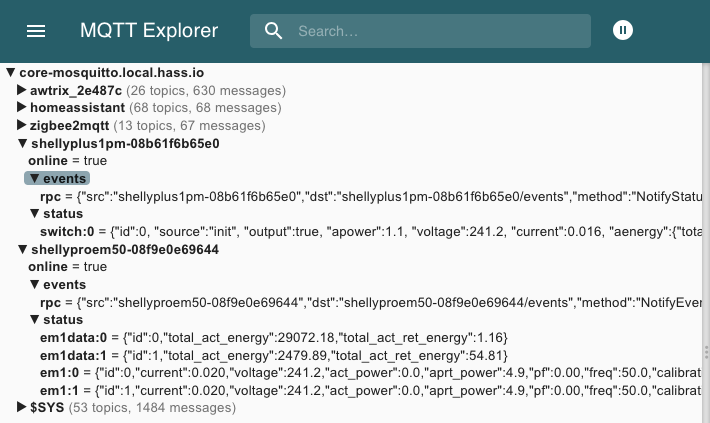Click the (68 topics, 68 messages) count
The image size is (710, 423).
(205, 108)
